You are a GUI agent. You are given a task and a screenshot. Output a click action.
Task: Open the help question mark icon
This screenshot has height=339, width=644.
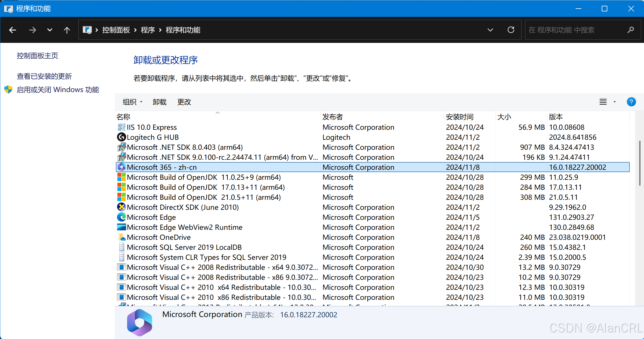(x=631, y=102)
